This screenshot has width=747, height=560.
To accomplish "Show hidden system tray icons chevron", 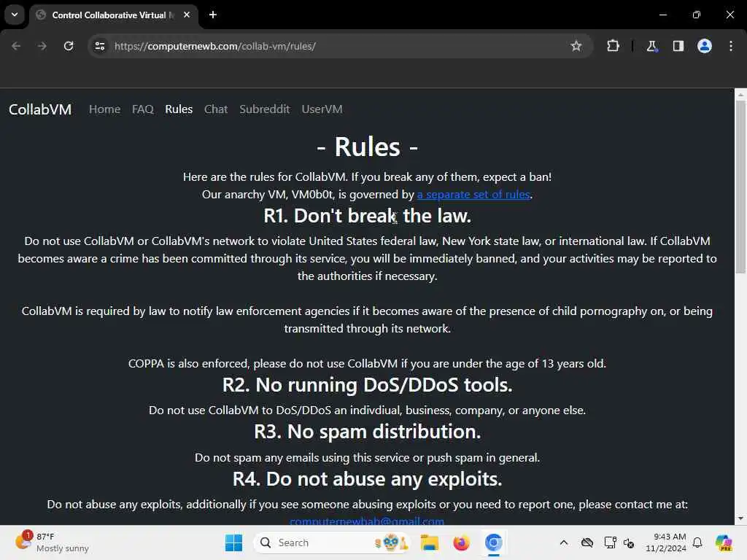I will 564,542.
